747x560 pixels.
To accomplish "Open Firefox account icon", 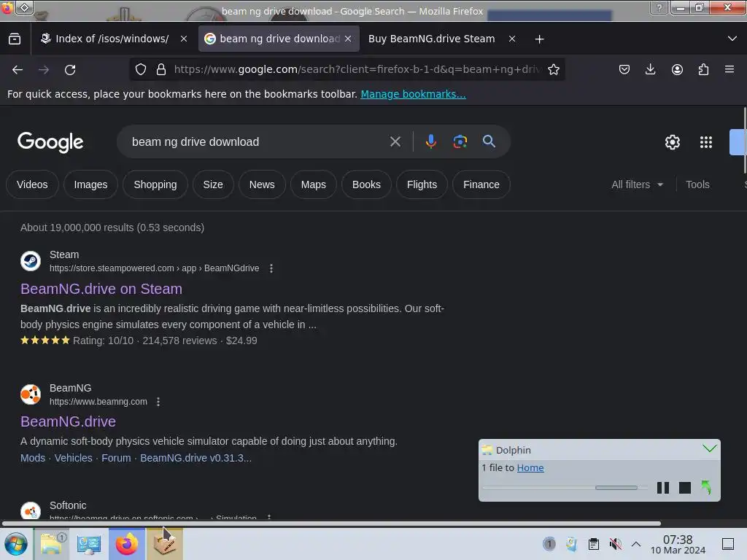I will [677, 69].
